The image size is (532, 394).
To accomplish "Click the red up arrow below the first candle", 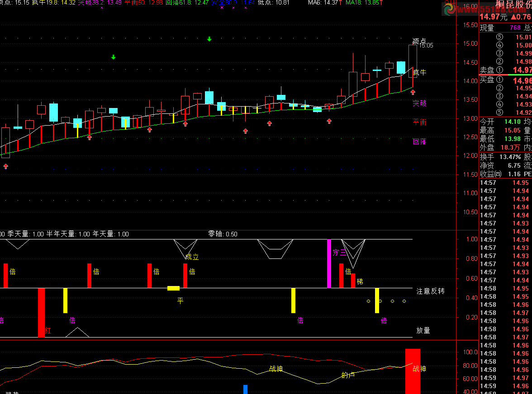I will 6,166.
